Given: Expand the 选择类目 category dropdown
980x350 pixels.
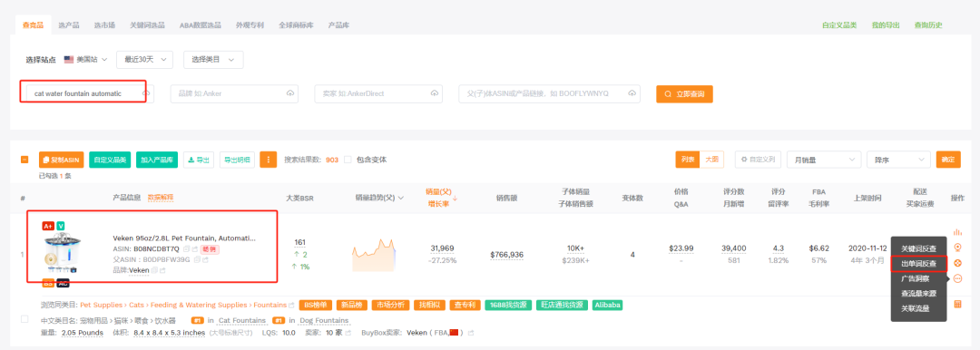Looking at the screenshot, I should tap(213, 59).
